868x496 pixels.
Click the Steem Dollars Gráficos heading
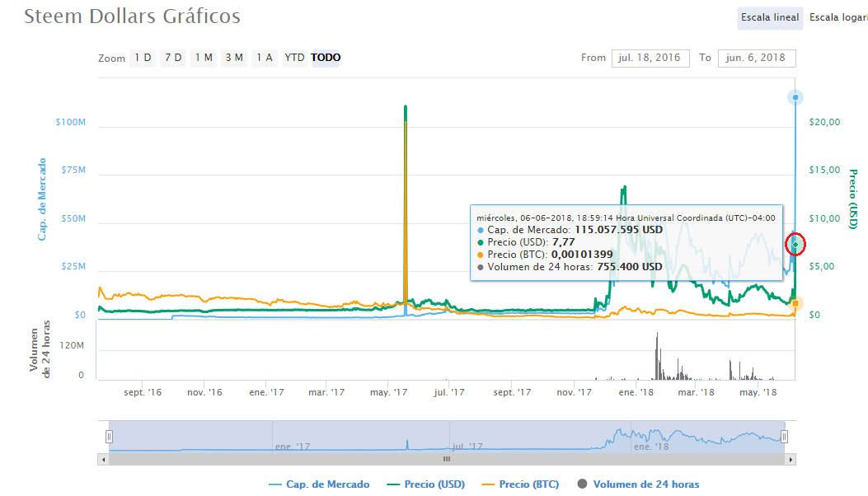coord(133,16)
